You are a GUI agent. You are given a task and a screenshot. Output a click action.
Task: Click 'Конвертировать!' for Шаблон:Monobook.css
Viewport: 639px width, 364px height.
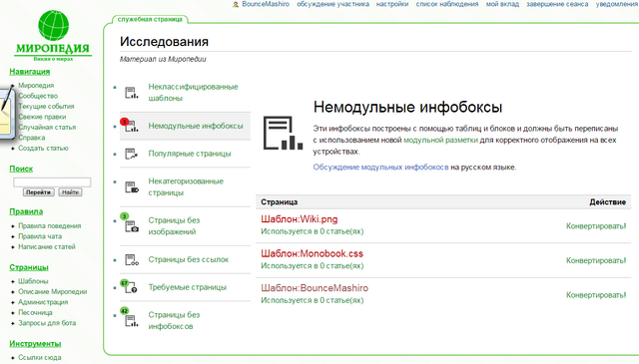[x=596, y=260]
